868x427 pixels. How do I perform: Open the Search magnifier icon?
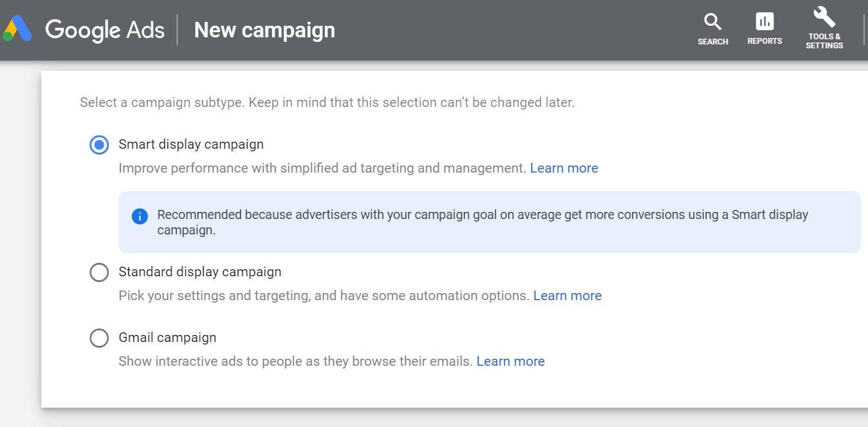713,22
